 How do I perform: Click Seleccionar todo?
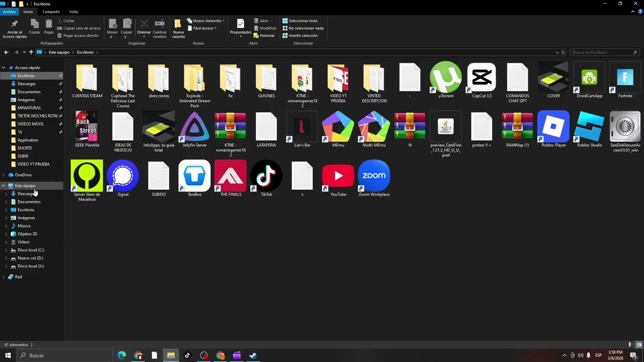tap(300, 21)
